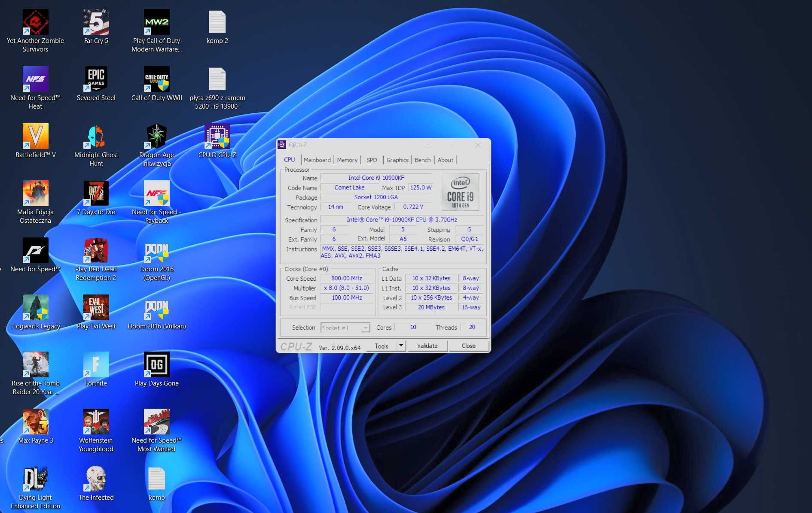The width and height of the screenshot is (812, 513).
Task: Minimize the CPU-Z window
Action: (428, 145)
